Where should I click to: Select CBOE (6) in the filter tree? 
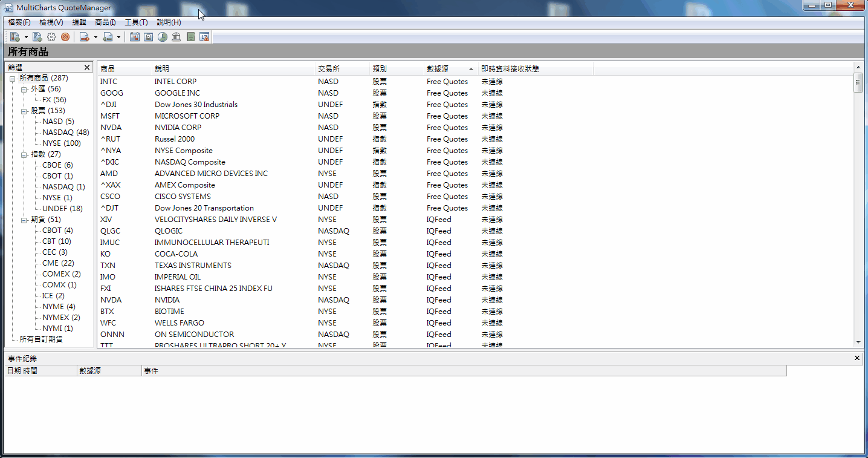pos(57,165)
